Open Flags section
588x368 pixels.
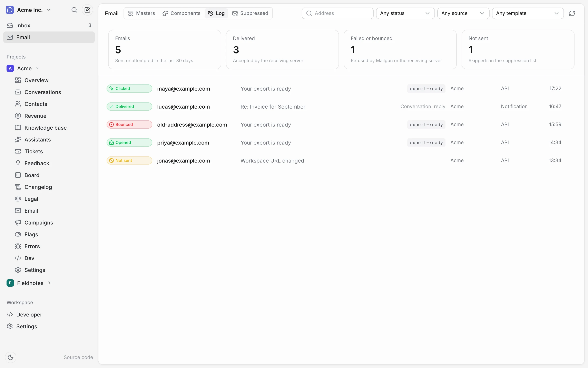[53, 234]
